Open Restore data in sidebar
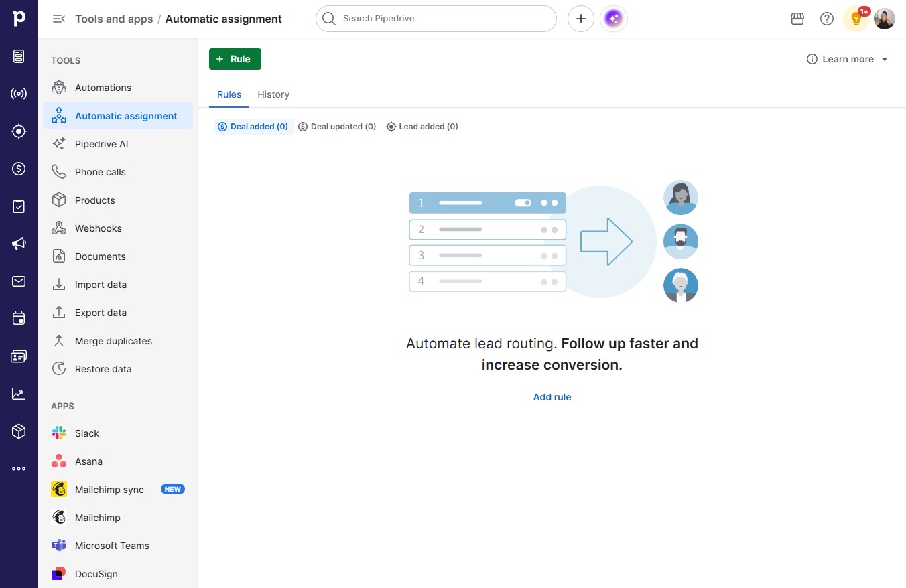 [118, 369]
